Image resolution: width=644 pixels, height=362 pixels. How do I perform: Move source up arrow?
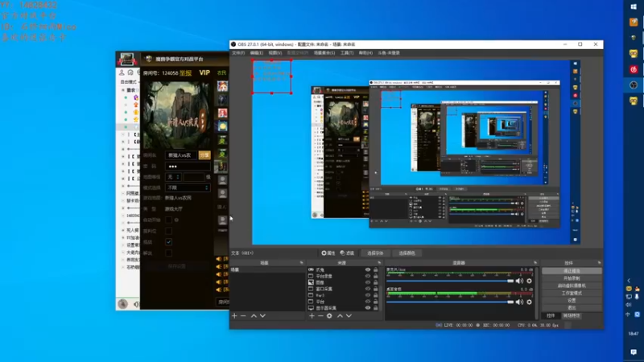click(340, 316)
